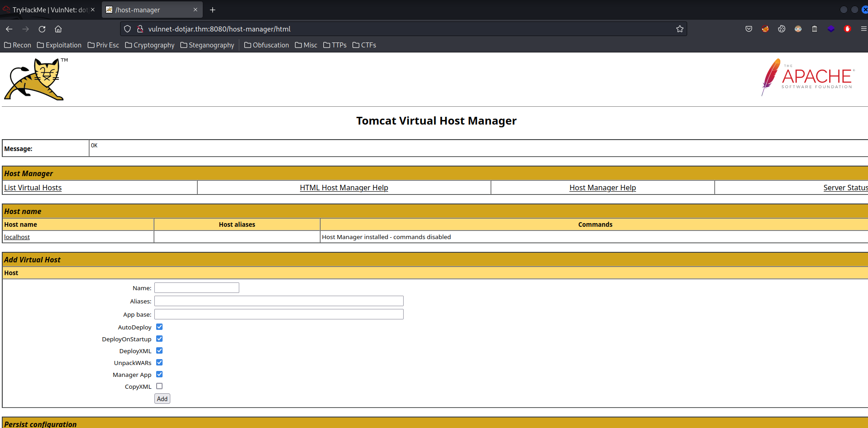Click 'Host Manager installed - commands disabled' text

point(386,237)
